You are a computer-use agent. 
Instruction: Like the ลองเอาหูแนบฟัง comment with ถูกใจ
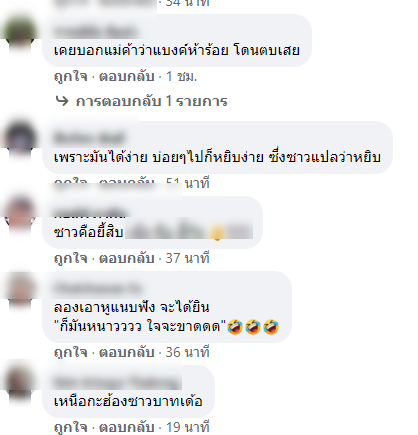click(x=71, y=352)
